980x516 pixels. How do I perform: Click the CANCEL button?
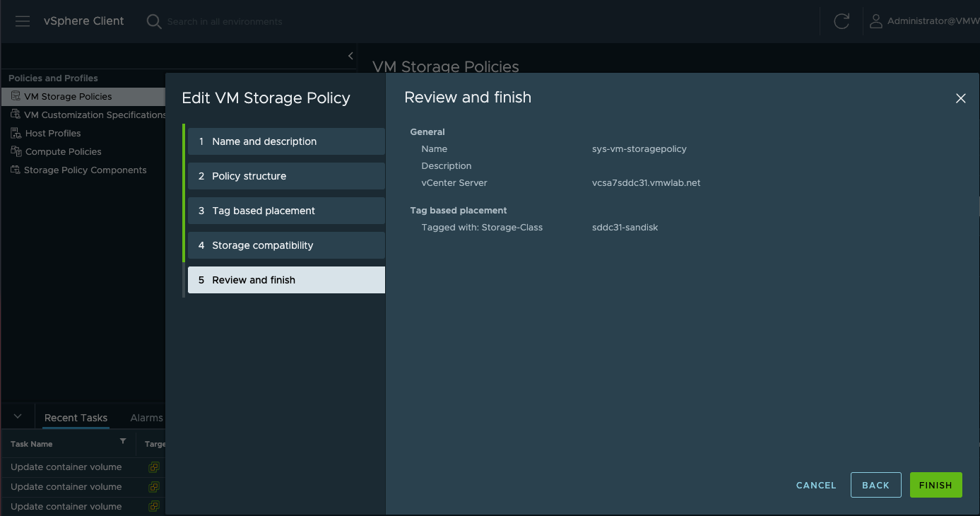click(x=816, y=485)
